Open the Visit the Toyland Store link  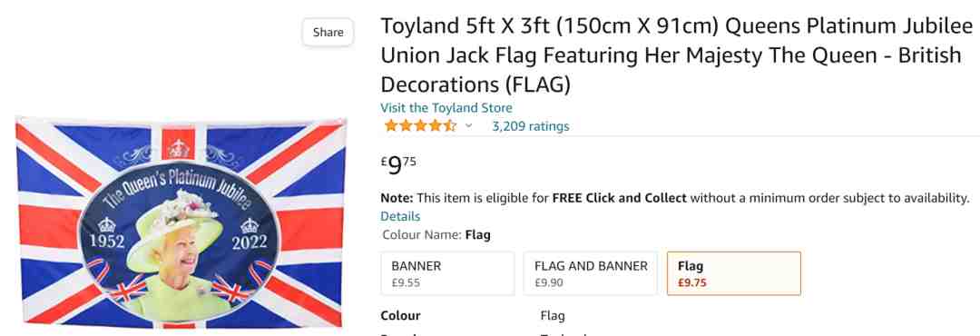446,108
